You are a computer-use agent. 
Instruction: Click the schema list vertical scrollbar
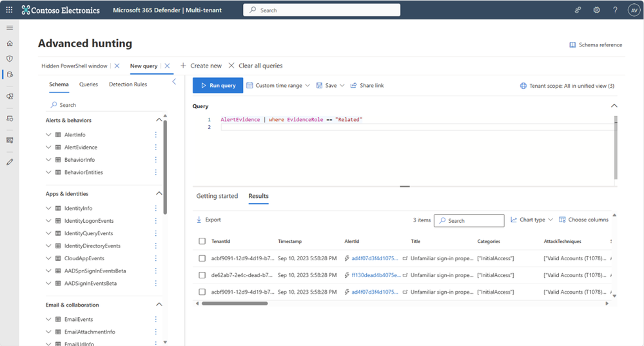click(x=165, y=166)
